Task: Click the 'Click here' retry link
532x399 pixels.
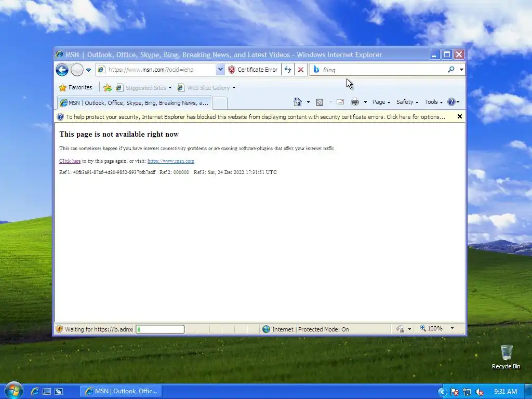Action: pyautogui.click(x=70, y=161)
